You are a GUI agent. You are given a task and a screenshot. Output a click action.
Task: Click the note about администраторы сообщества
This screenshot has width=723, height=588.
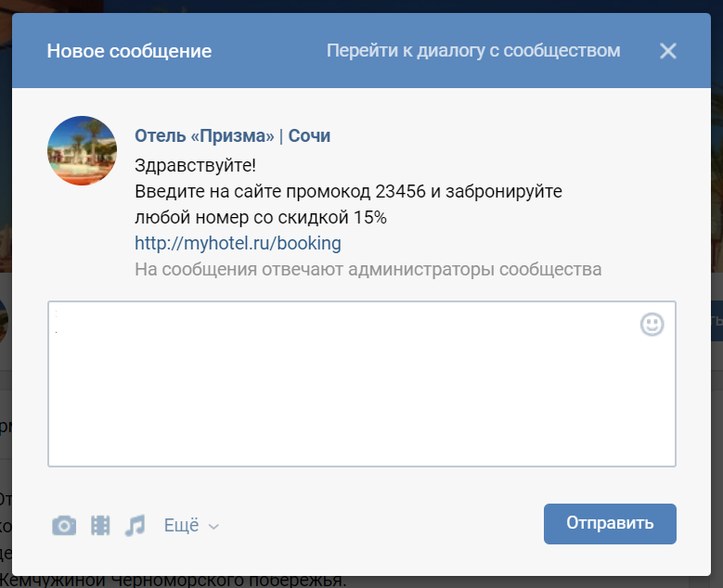(368, 270)
